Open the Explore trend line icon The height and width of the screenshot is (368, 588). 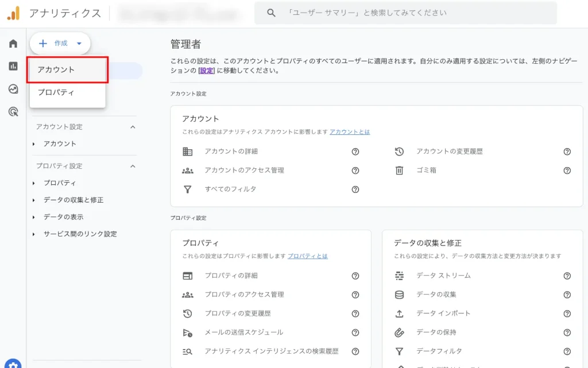point(13,89)
